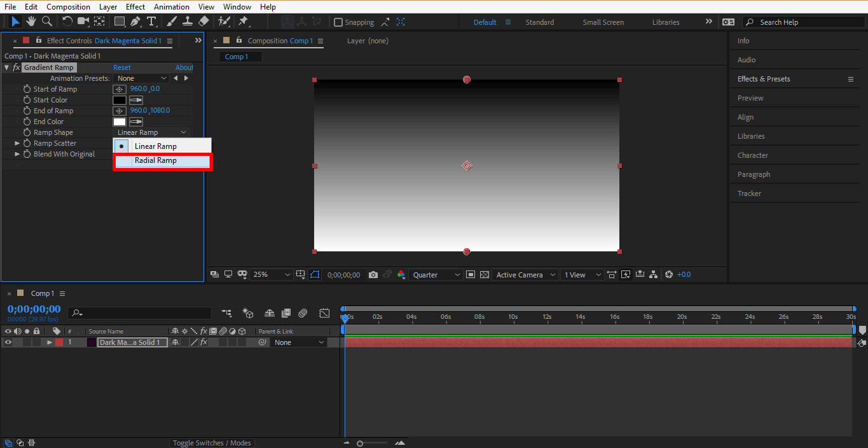This screenshot has height=448, width=868.
Task: Enable the Snapping checkbox
Action: pos(338,22)
